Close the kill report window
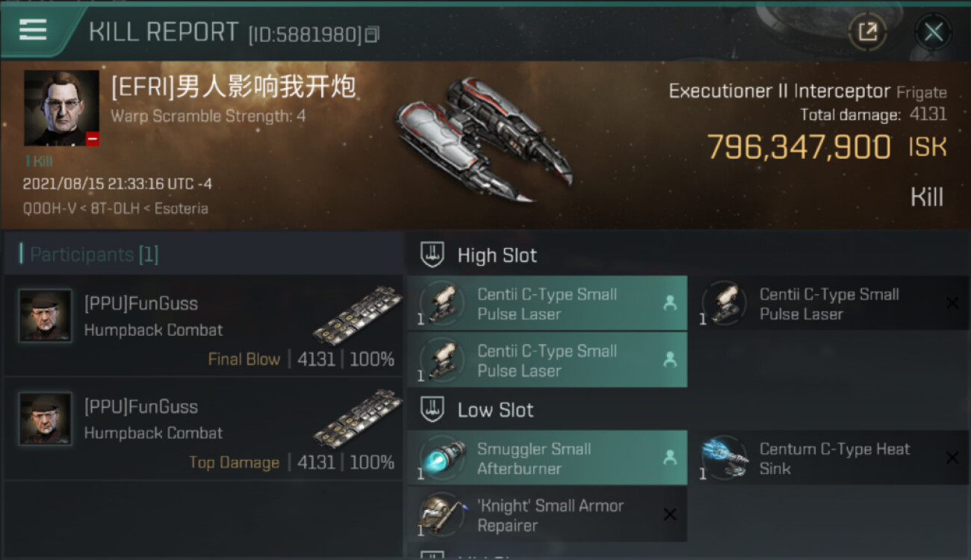Viewport: 971px width, 560px height. [x=933, y=31]
